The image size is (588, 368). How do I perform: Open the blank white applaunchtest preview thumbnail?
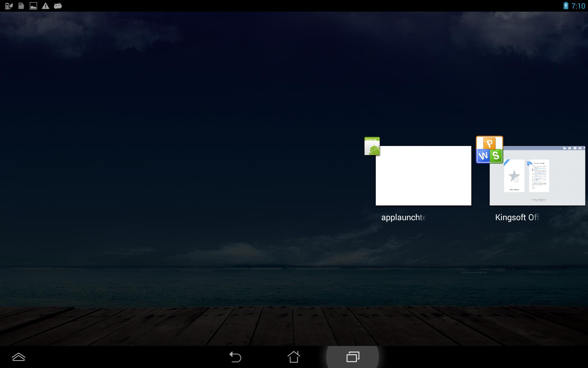tap(423, 176)
